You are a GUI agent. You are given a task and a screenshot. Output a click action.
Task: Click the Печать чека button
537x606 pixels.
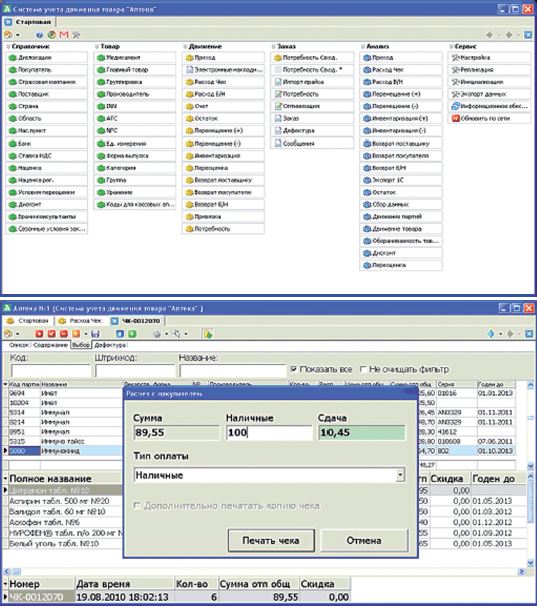271,540
